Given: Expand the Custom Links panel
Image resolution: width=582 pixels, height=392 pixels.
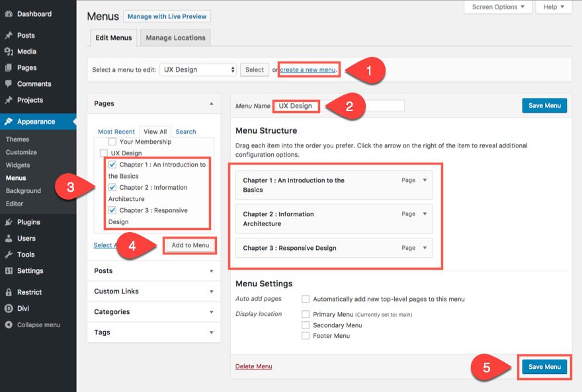Looking at the screenshot, I should pyautogui.click(x=153, y=292).
